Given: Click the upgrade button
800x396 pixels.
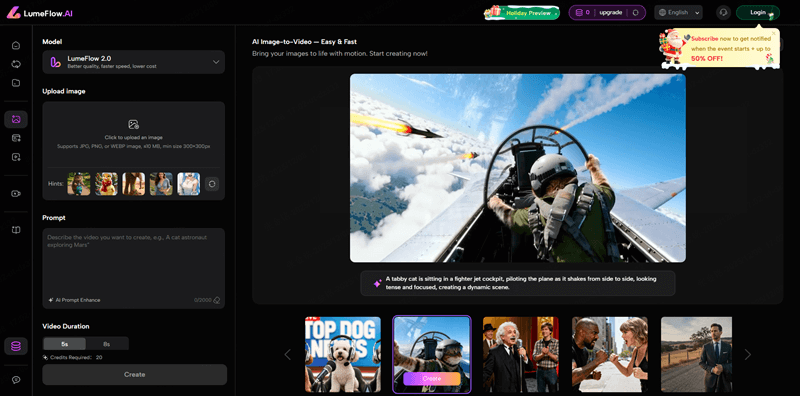Looking at the screenshot, I should (x=610, y=13).
